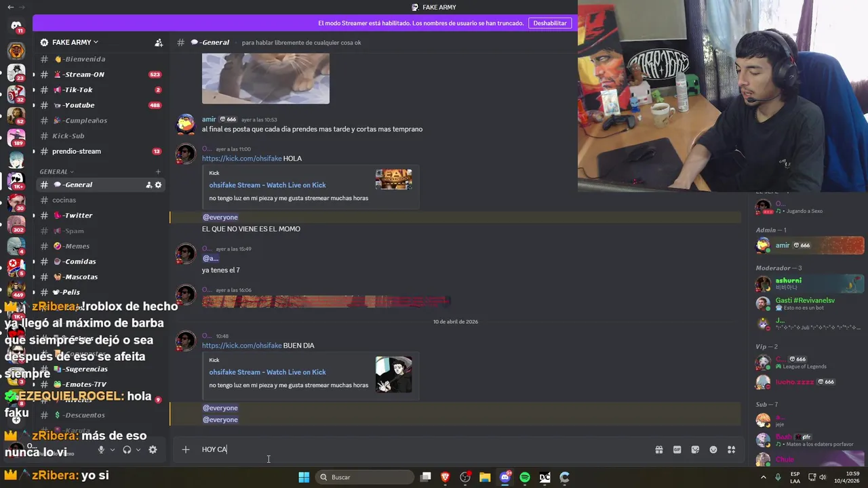The width and height of the screenshot is (868, 488).
Task: Open the -Stream-ON channel
Action: 100,75
